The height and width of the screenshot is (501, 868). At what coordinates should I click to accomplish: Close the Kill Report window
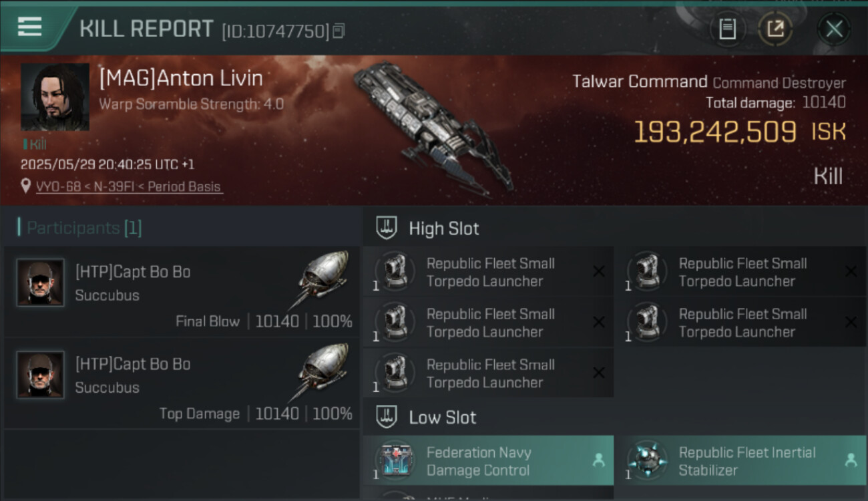coord(834,29)
